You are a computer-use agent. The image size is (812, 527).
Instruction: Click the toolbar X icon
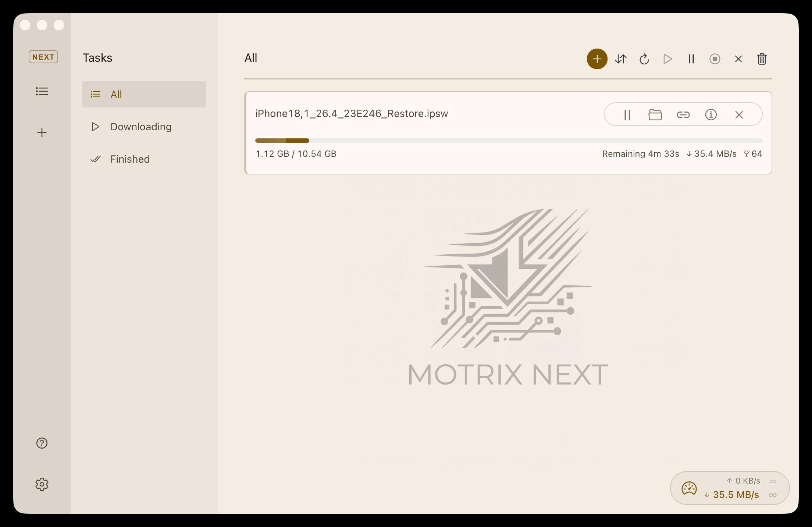click(738, 59)
